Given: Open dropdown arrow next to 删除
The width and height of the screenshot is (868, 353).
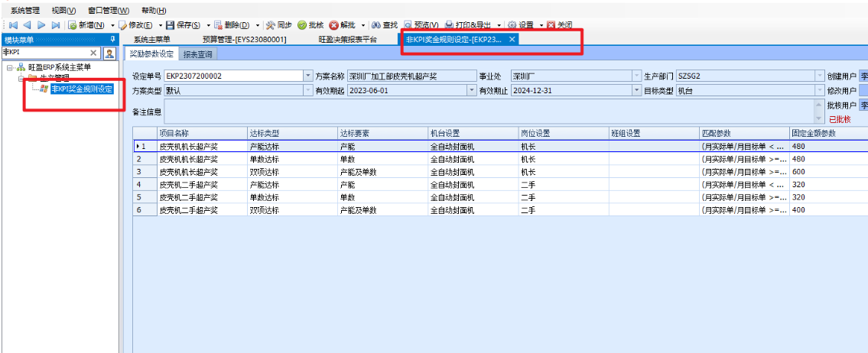Looking at the screenshot, I should pos(258,25).
